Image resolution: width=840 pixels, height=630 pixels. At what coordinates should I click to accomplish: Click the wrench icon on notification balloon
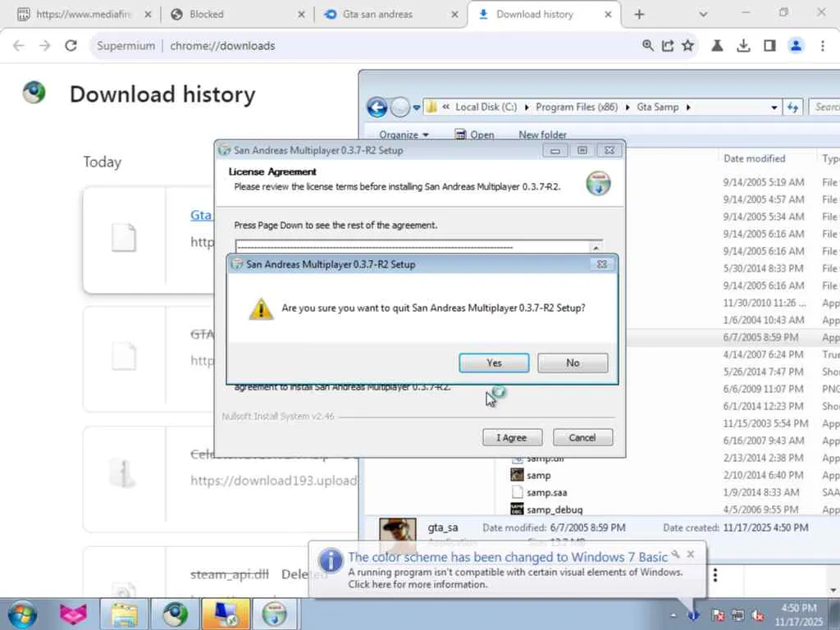click(x=676, y=554)
